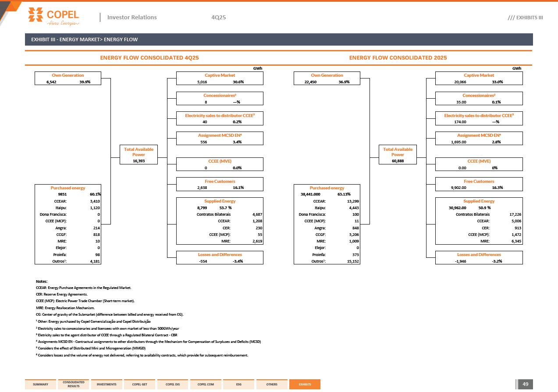
Task: Select the 2025 Captive Market box
Action: point(479,78)
